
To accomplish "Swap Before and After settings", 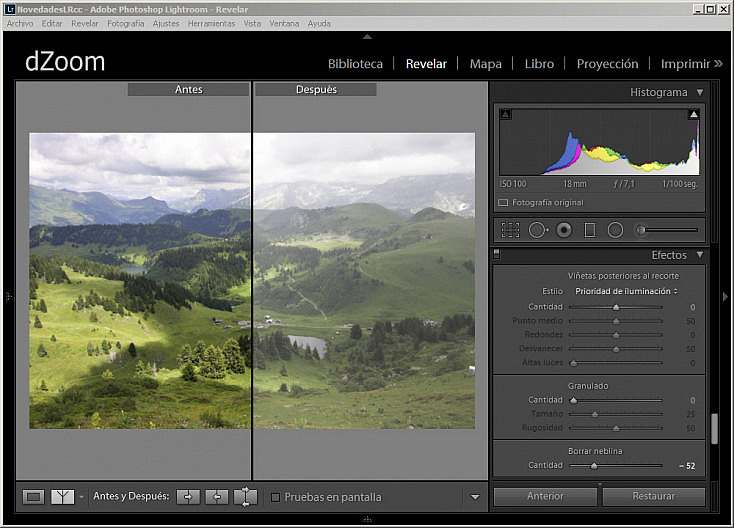I will pyautogui.click(x=245, y=497).
